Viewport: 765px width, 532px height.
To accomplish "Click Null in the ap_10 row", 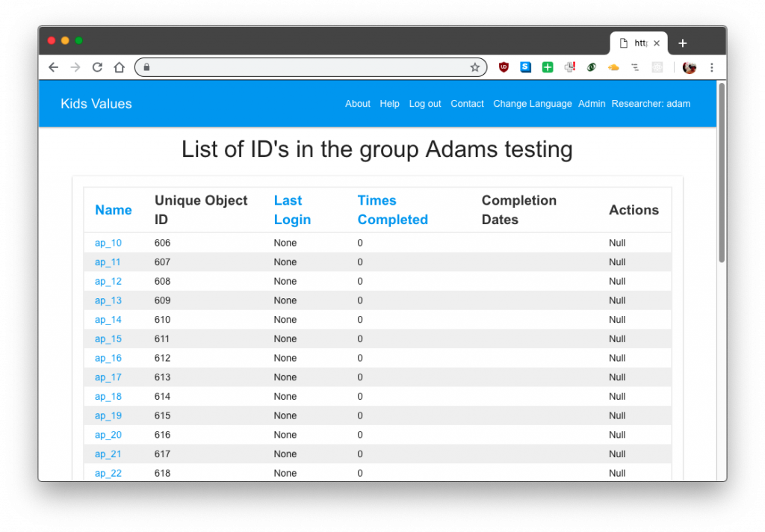I will pos(617,243).
